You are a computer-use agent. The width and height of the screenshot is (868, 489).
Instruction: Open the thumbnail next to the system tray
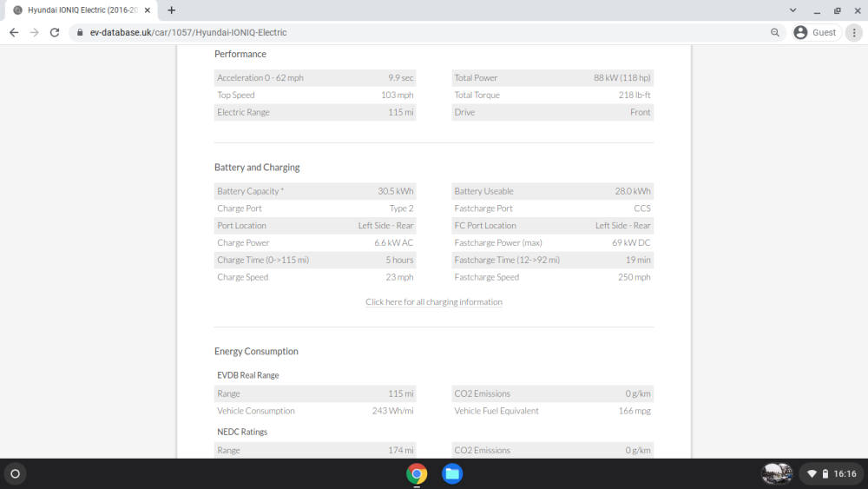777,474
